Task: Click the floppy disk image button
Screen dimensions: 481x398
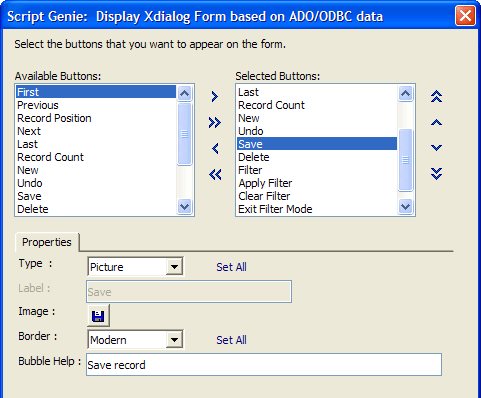Action: [98, 315]
